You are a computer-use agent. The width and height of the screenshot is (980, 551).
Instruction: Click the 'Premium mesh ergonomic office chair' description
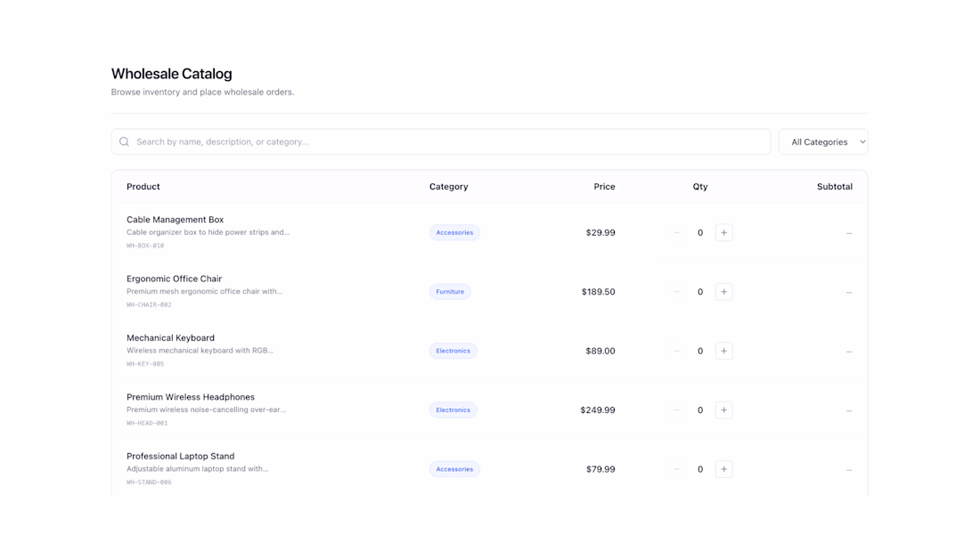pyautogui.click(x=204, y=291)
